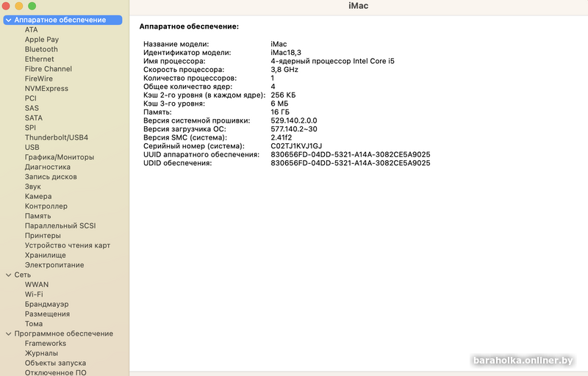Select Контроллер in the sidebar
Screen dimensions: 588x376
(46, 206)
